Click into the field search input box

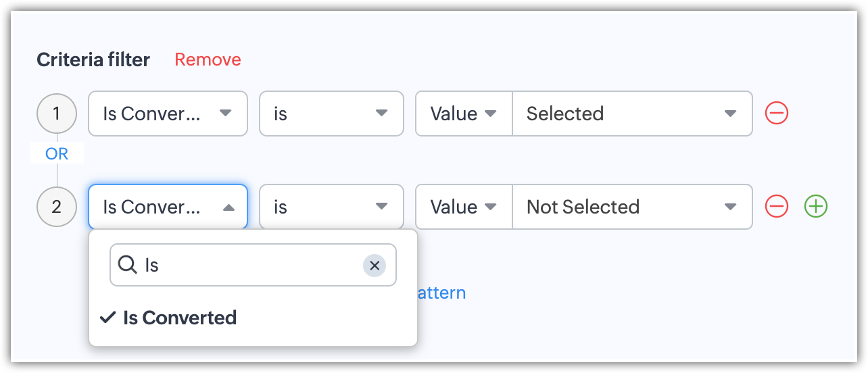coord(250,266)
